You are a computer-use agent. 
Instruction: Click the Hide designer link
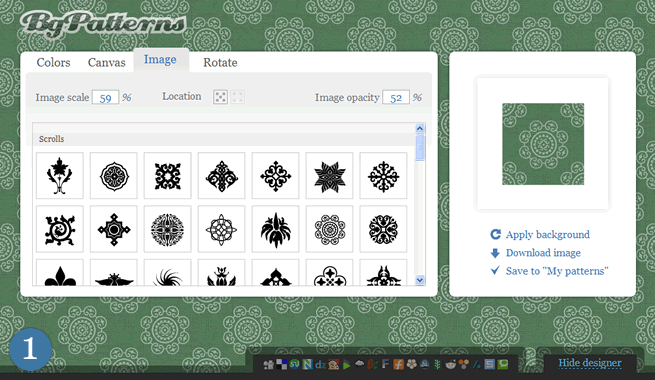590,363
